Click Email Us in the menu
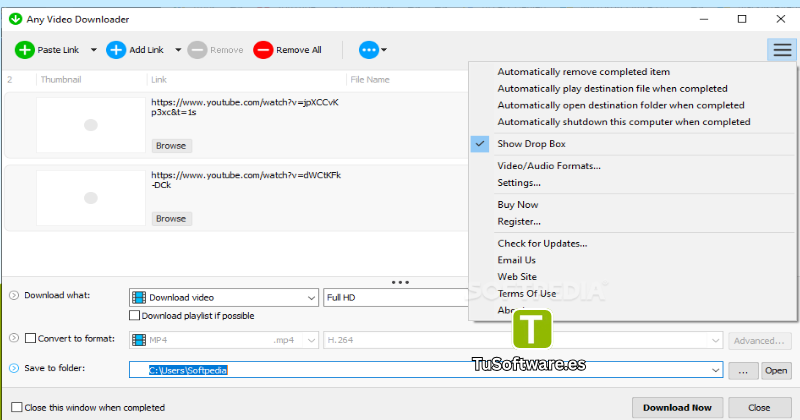This screenshot has width=800, height=420. click(516, 260)
